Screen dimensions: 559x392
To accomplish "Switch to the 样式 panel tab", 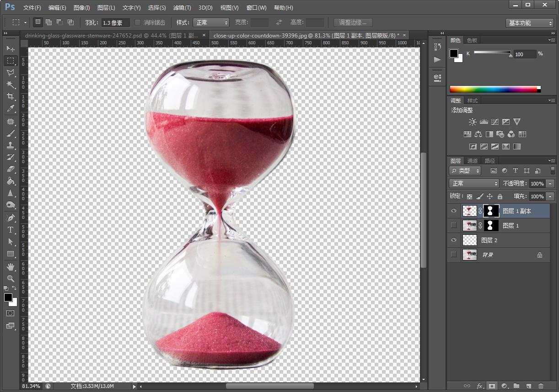I will [x=472, y=101].
